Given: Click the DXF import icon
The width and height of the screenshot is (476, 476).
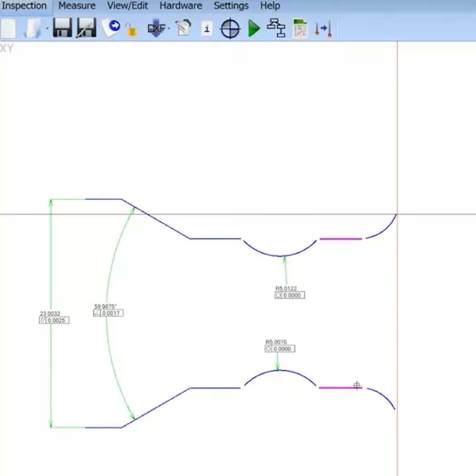Looking at the screenshot, I should [155, 29].
